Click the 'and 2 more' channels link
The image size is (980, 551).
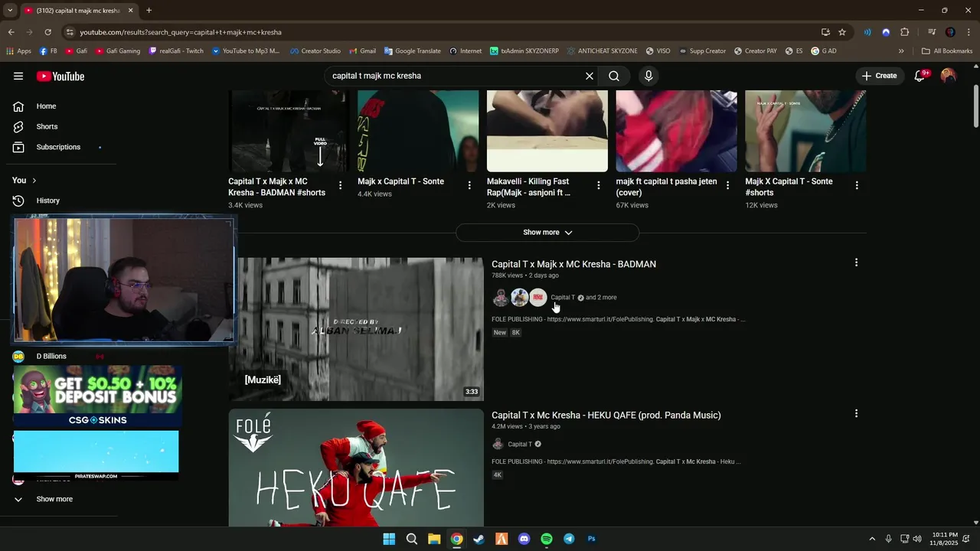[601, 298]
